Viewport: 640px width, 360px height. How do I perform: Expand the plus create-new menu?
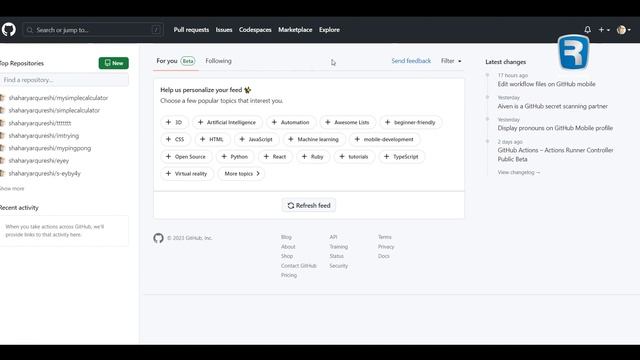[604, 30]
